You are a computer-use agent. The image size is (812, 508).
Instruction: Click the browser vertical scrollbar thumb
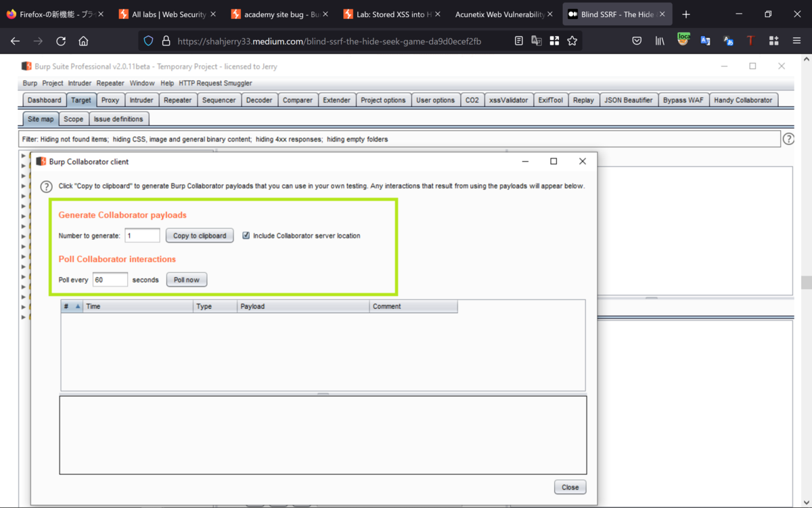(806, 282)
